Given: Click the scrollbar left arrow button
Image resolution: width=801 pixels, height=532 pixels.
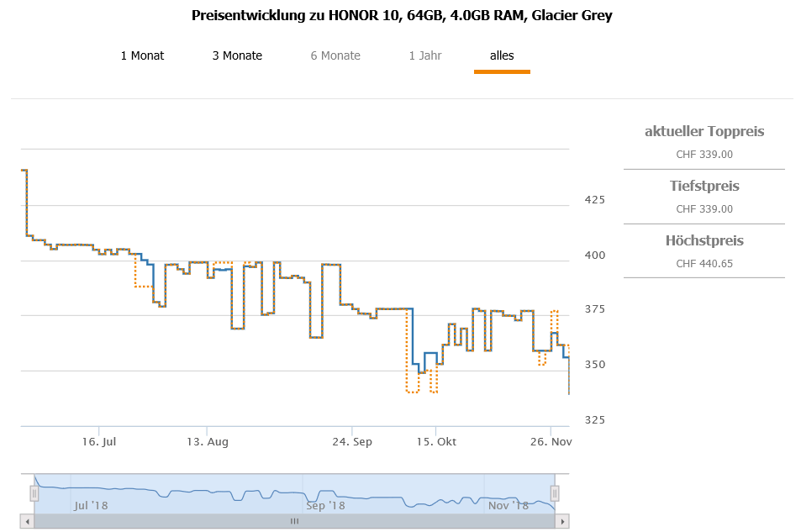Looking at the screenshot, I should 28,521.
